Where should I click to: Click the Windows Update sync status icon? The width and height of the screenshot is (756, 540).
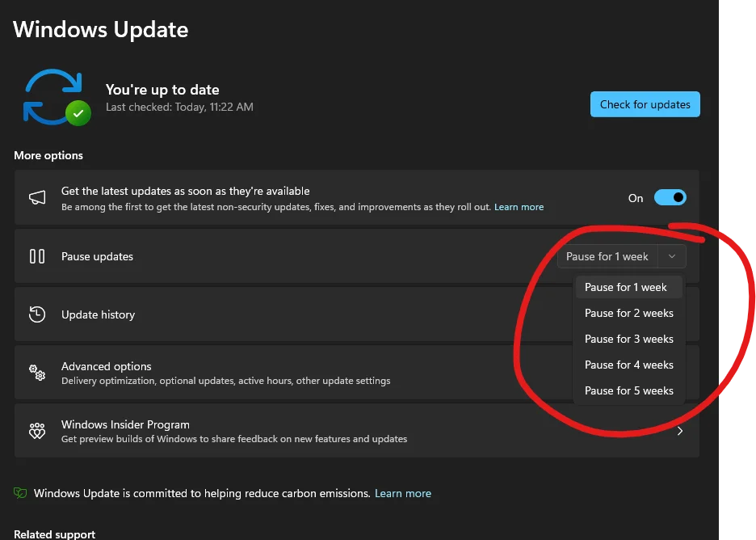click(57, 97)
